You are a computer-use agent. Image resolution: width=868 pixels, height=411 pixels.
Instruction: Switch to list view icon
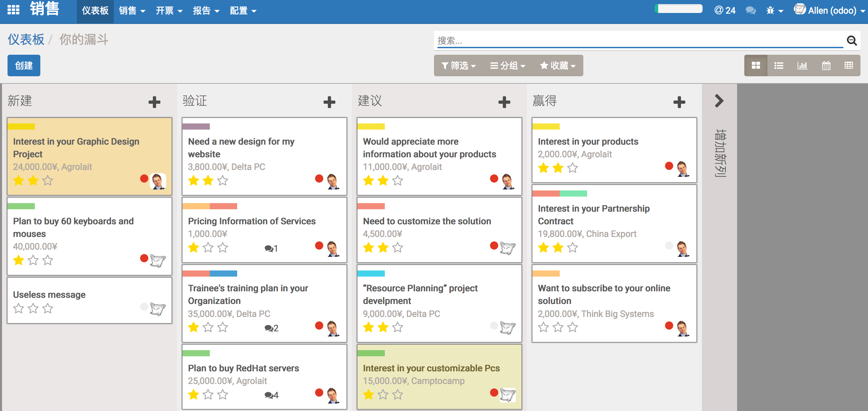[x=779, y=65]
